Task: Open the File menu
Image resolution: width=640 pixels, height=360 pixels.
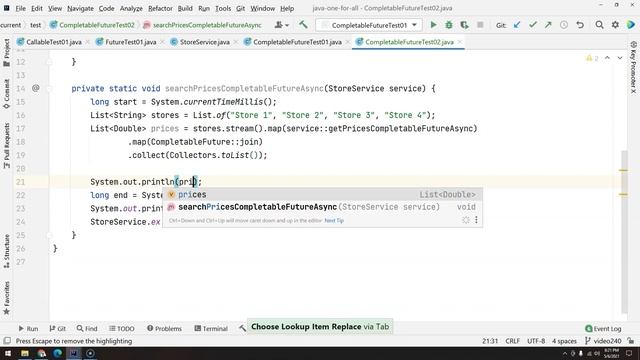Action: 20,8
